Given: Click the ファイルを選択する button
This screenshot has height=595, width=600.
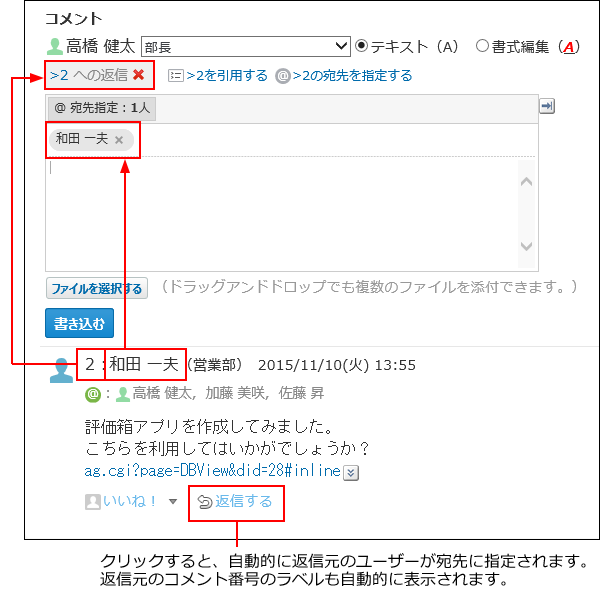Looking at the screenshot, I should (97, 288).
